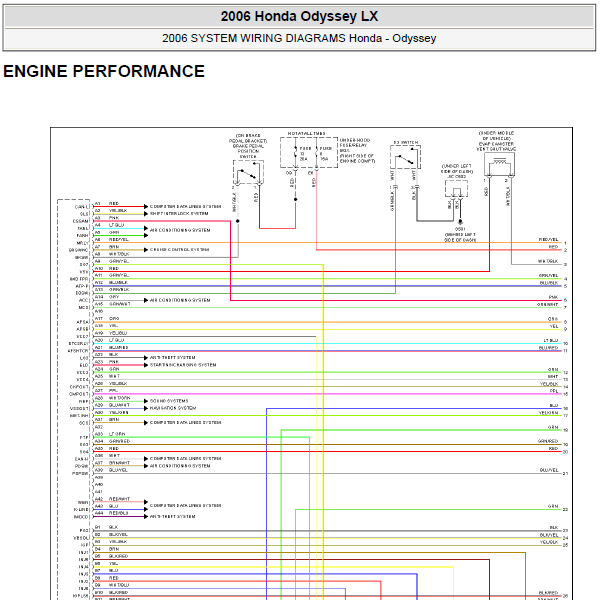601x600 pixels.
Task: Click the 'B7 BLU' pin label
Action: click(107, 570)
